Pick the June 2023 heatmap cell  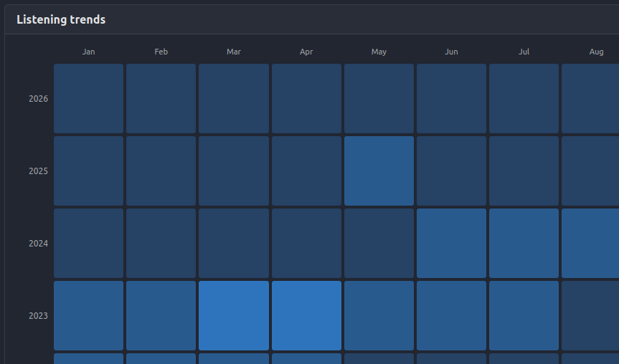coord(451,315)
